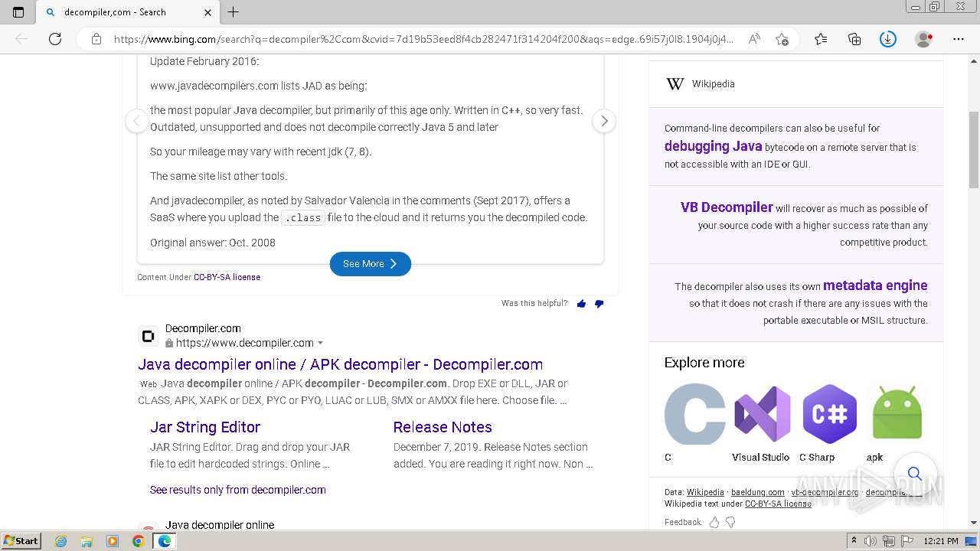This screenshot has height=551, width=980.
Task: Mark answer unhelpful with thumbs down
Action: coord(599,304)
